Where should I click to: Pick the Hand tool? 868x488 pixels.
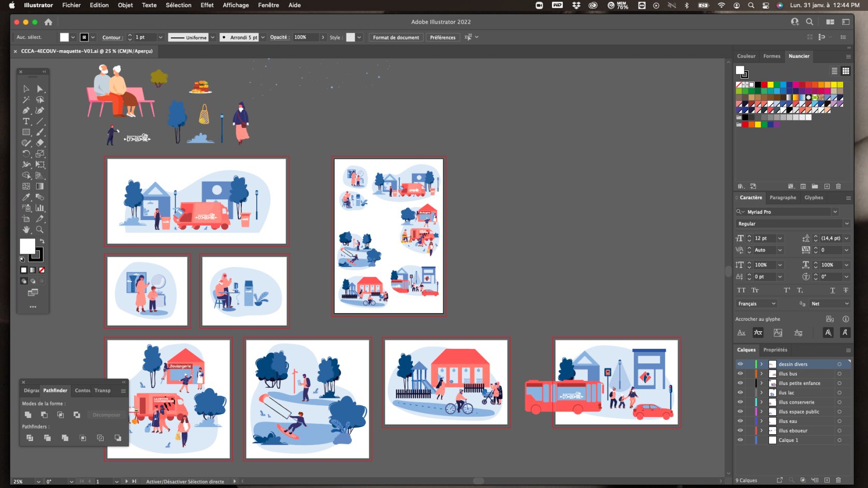(x=26, y=230)
